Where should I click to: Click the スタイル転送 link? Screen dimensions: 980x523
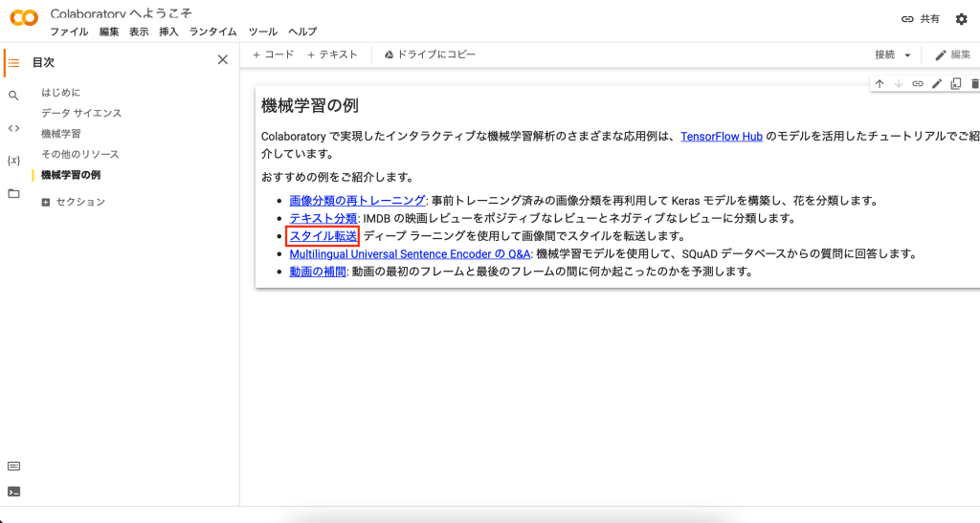[x=323, y=236]
